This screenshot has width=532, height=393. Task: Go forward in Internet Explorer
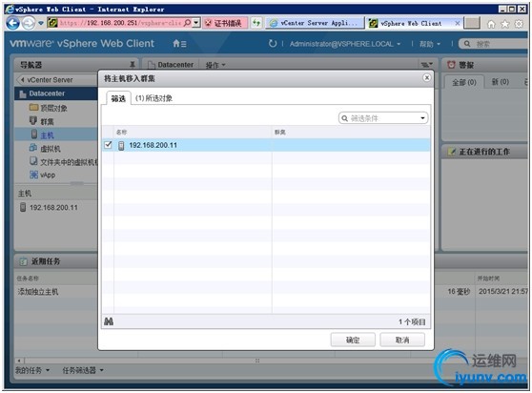(x=29, y=24)
